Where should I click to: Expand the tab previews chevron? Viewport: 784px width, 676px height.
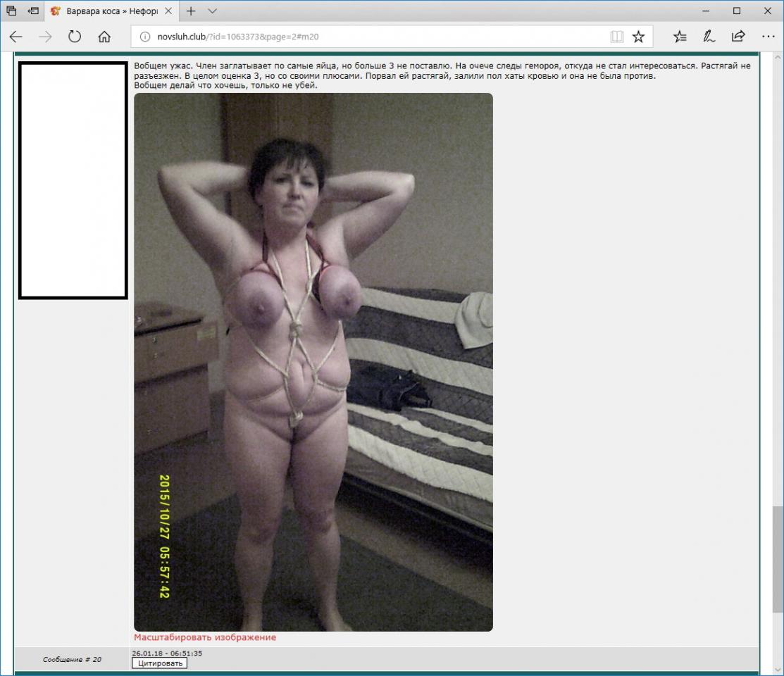click(213, 11)
